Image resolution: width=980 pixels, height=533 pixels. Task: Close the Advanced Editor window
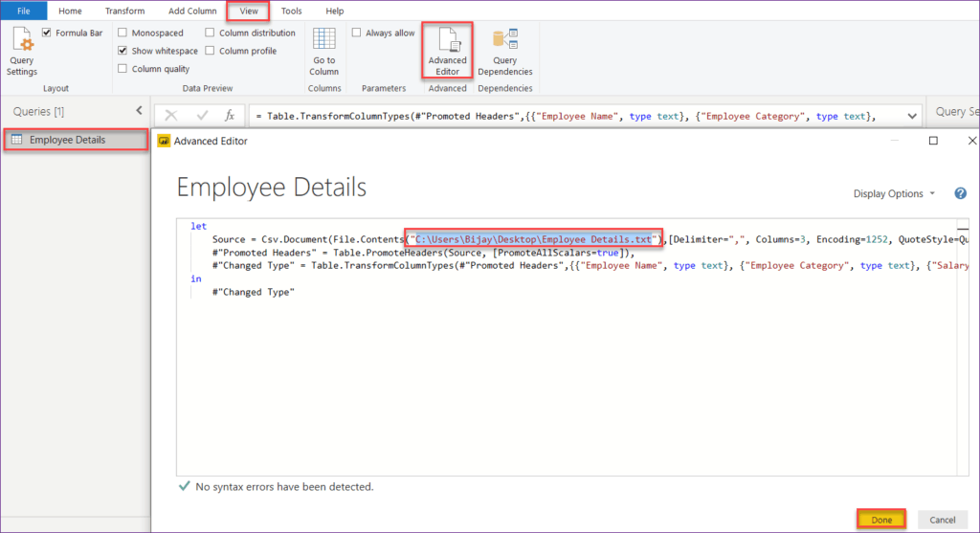coord(972,141)
